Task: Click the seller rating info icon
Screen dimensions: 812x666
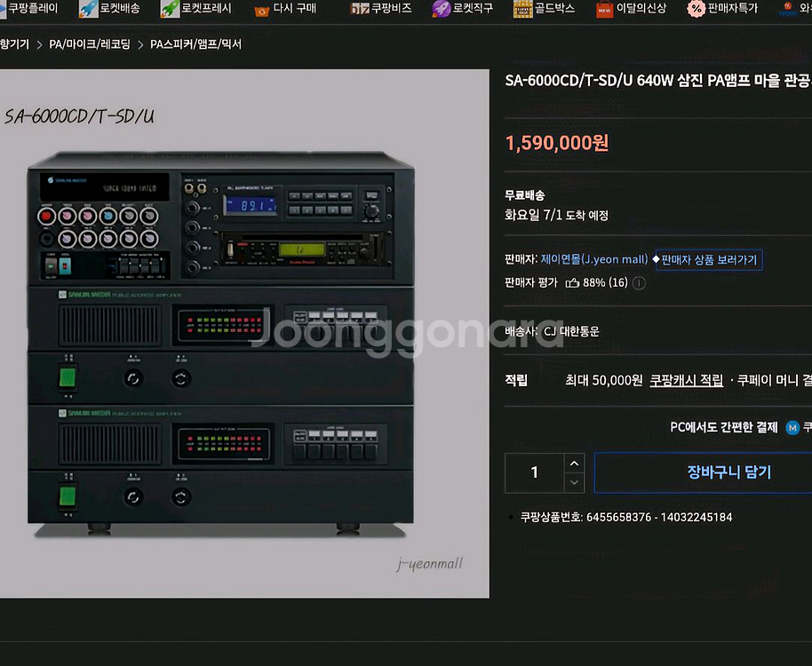Action: click(639, 283)
